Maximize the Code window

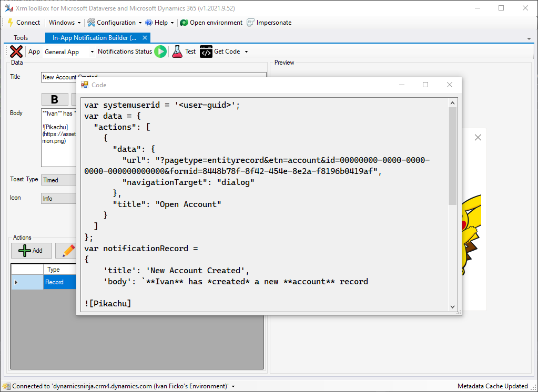pyautogui.click(x=425, y=85)
